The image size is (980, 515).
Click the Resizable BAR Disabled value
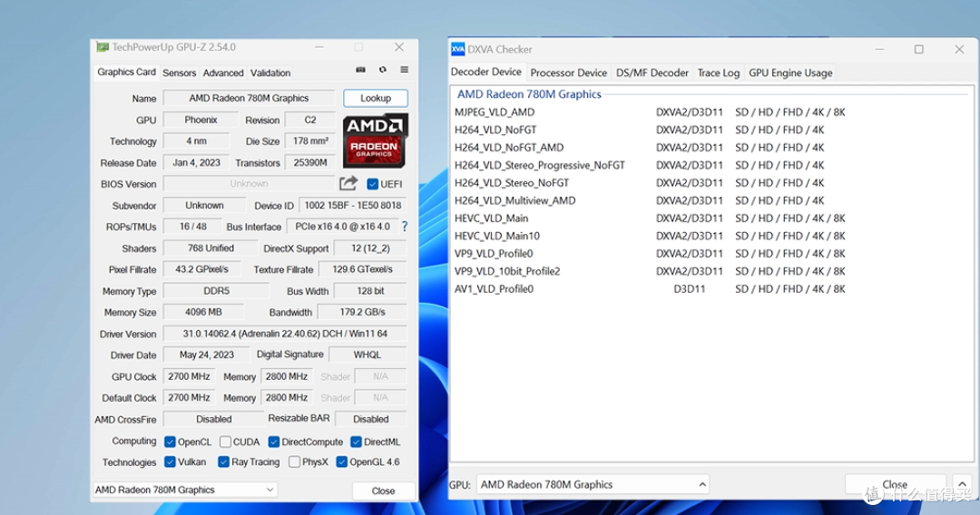(370, 419)
